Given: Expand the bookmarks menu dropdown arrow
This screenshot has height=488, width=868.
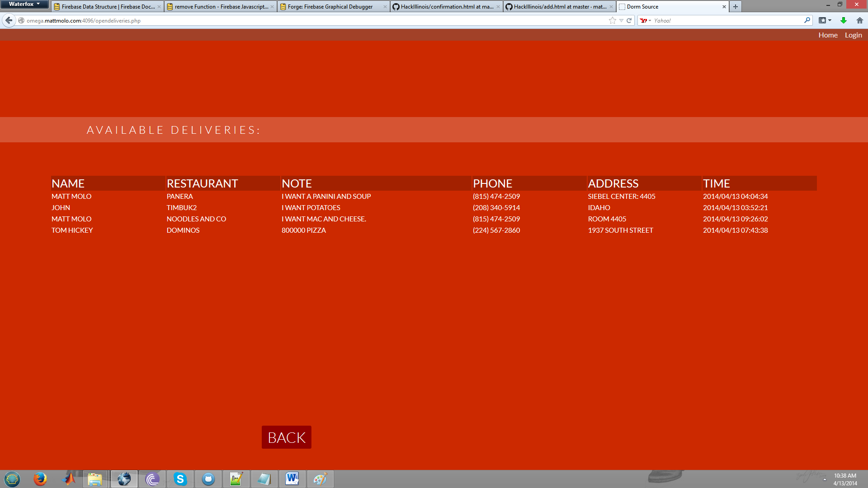Looking at the screenshot, I should (829, 20).
